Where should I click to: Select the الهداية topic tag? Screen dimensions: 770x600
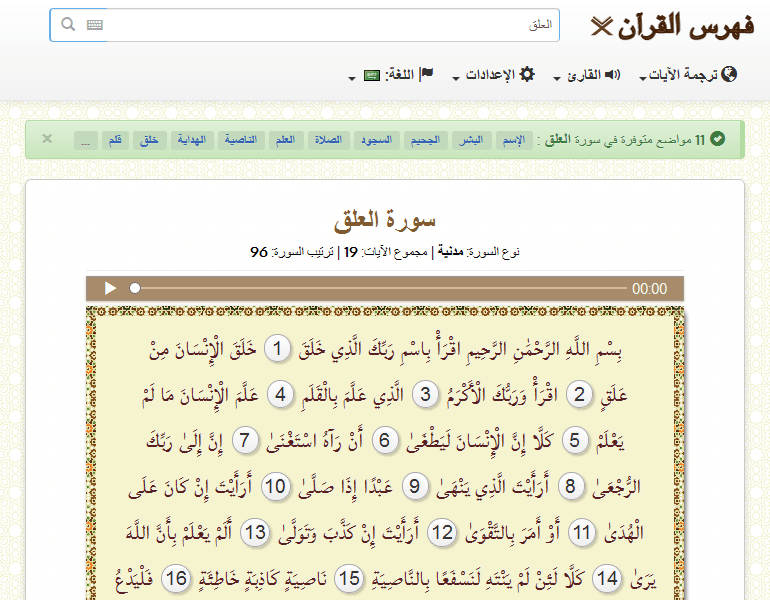point(192,140)
